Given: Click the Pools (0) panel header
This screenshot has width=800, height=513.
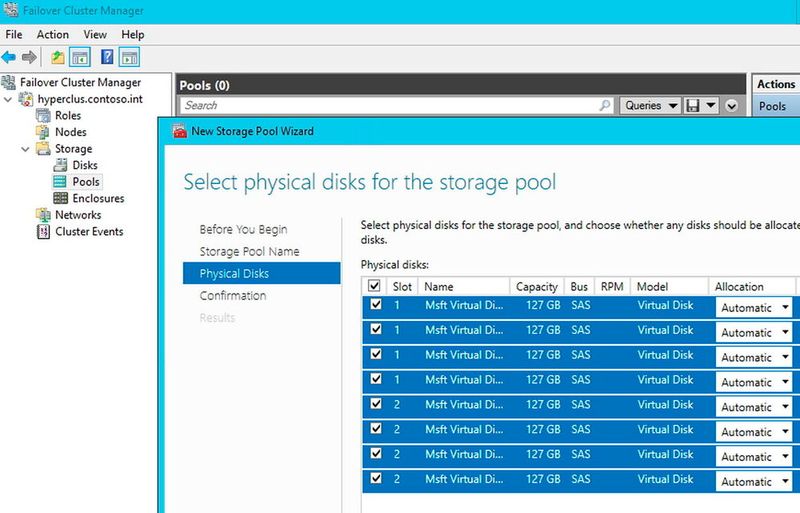Looking at the screenshot, I should point(462,85).
